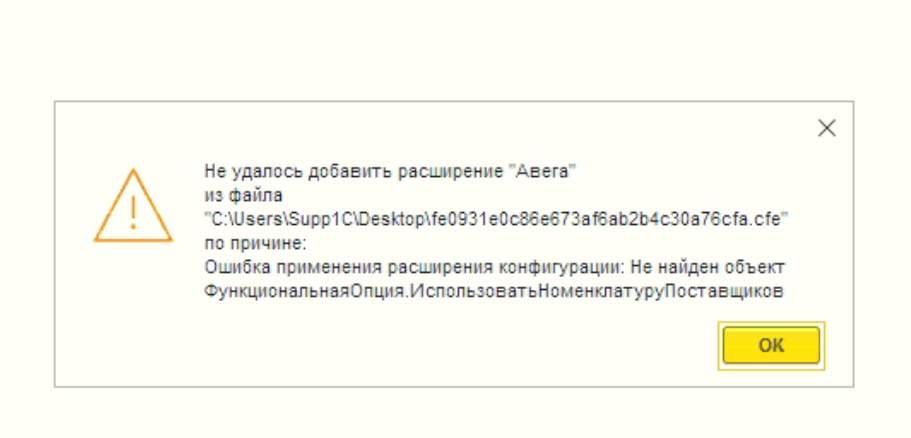The image size is (911, 438).
Task: Confirm the error with the yellow OK button
Action: tap(771, 346)
